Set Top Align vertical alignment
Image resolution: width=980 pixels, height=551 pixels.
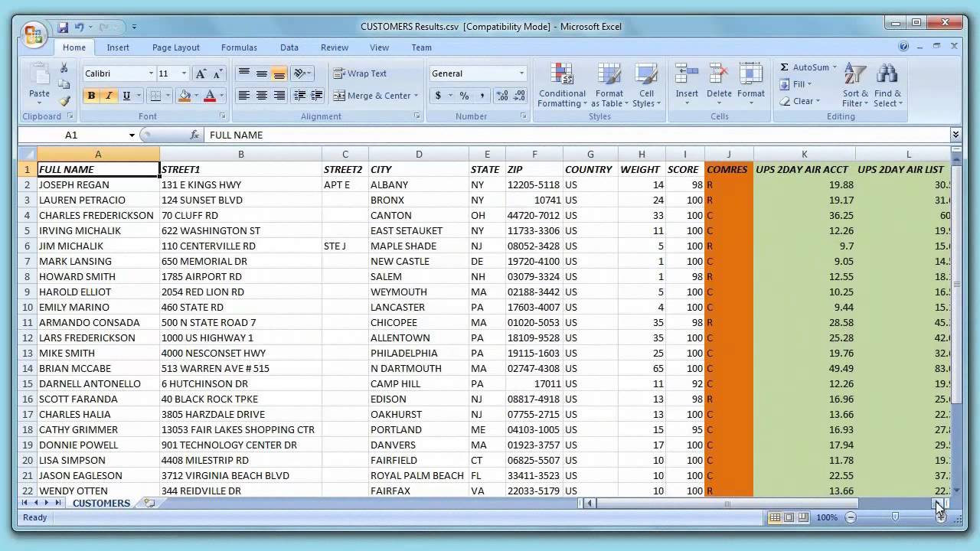pyautogui.click(x=244, y=73)
